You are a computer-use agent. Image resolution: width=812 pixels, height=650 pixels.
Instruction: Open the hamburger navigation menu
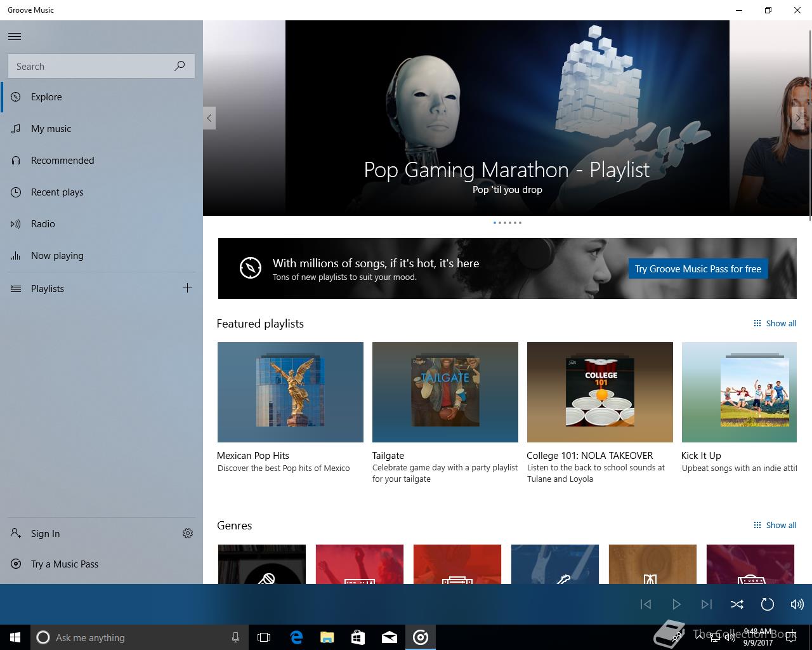coord(15,37)
